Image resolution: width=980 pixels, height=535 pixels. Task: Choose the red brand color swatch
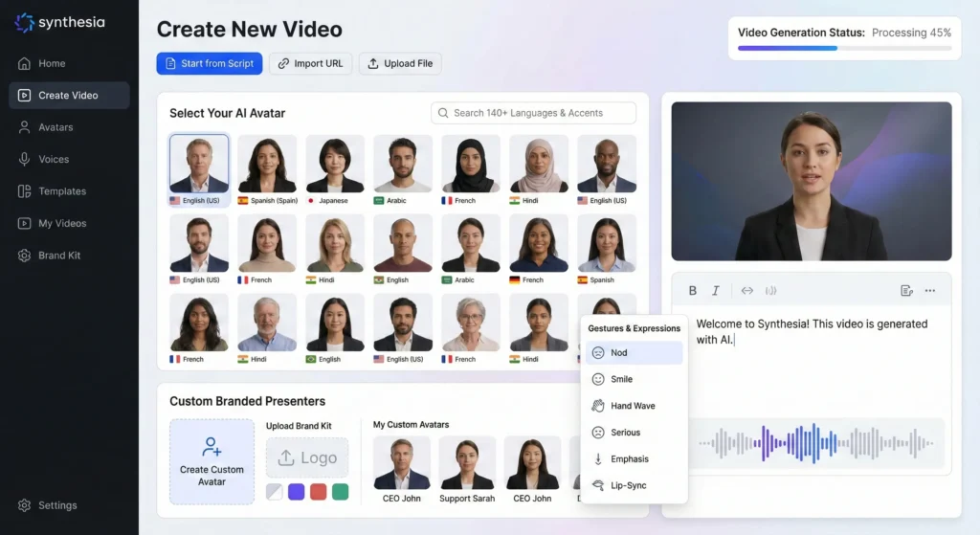click(318, 492)
